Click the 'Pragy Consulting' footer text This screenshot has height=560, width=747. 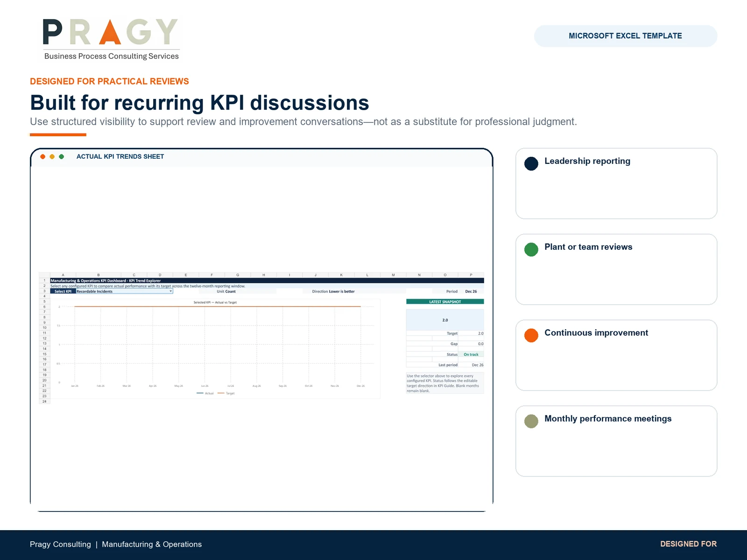point(60,544)
